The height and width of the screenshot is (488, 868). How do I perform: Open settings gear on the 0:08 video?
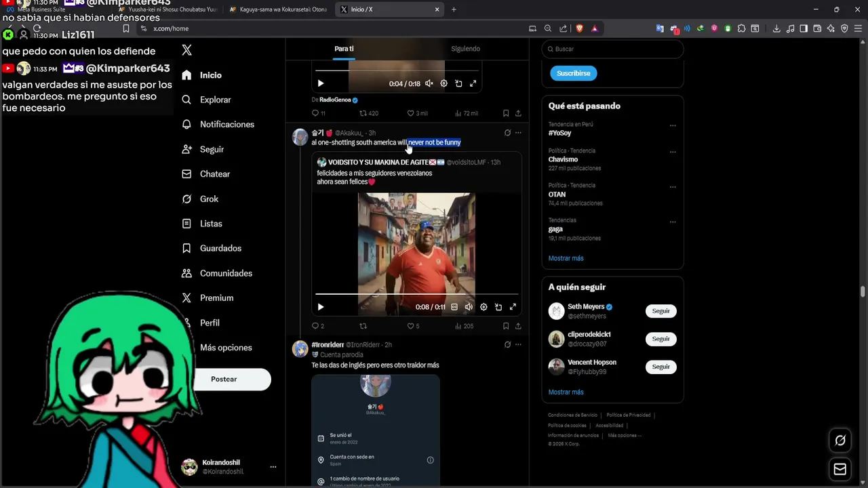pyautogui.click(x=484, y=307)
